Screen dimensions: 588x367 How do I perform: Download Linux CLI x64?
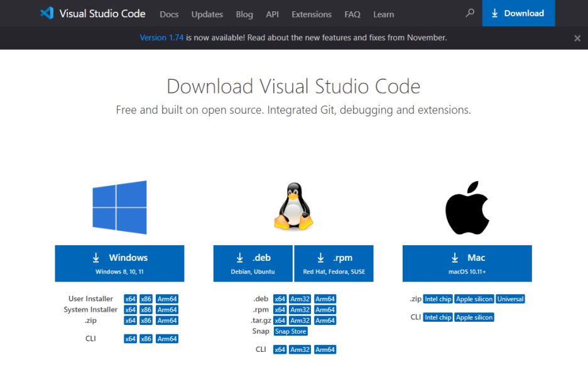pos(280,350)
